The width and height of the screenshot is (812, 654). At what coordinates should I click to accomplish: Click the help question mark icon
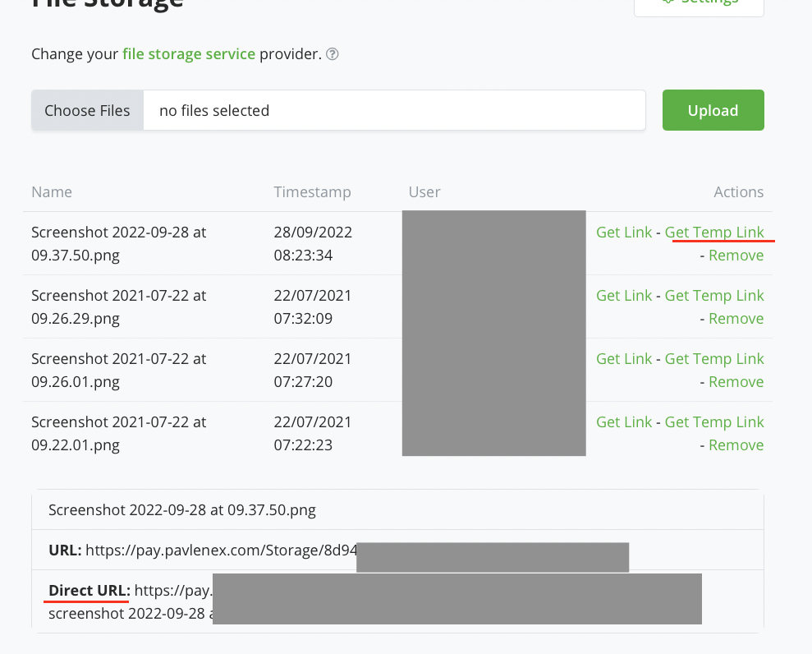pos(332,54)
